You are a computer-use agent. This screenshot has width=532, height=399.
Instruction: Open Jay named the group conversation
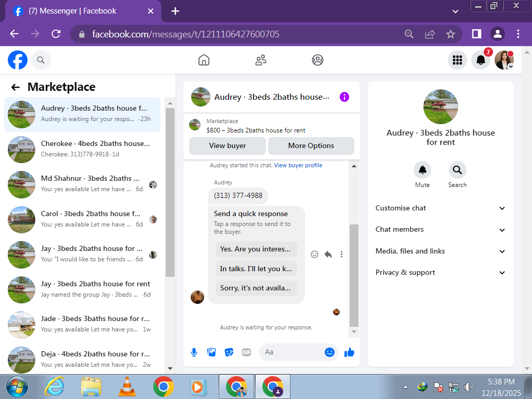click(82, 289)
